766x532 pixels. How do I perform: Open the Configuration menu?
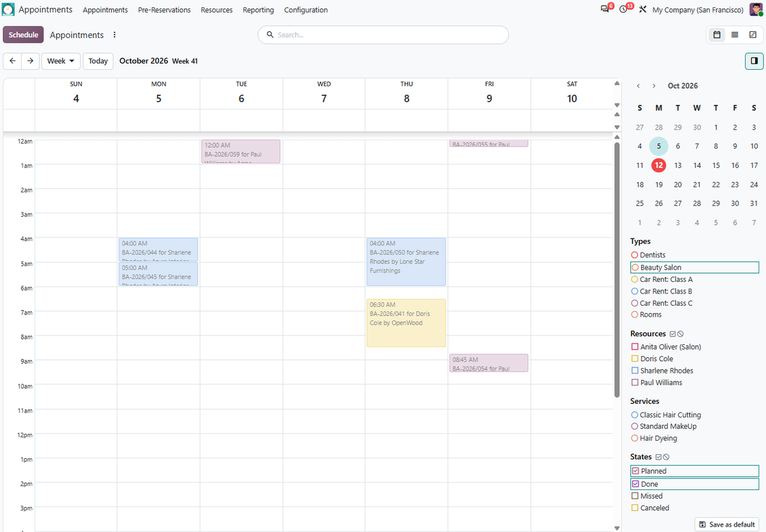tap(306, 9)
